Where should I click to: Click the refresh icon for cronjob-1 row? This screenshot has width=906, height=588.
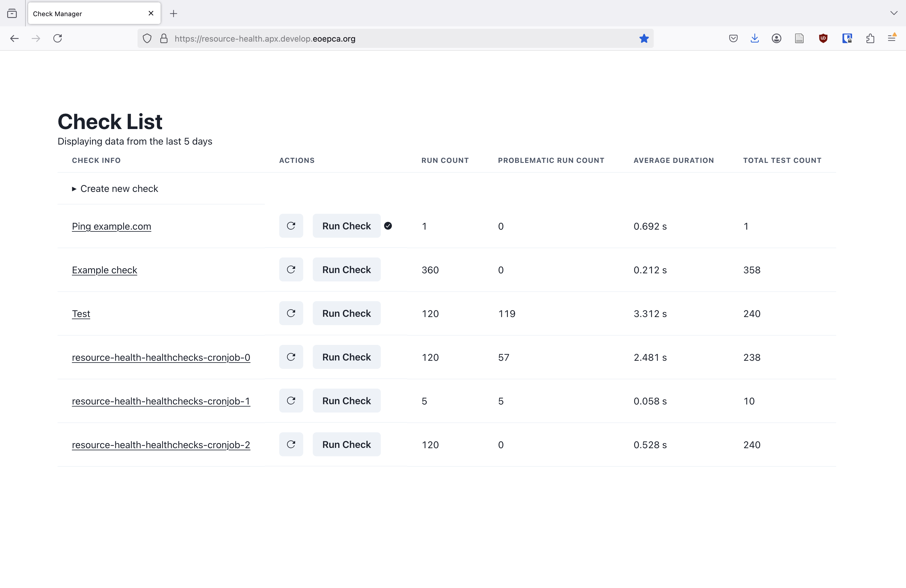click(x=291, y=401)
